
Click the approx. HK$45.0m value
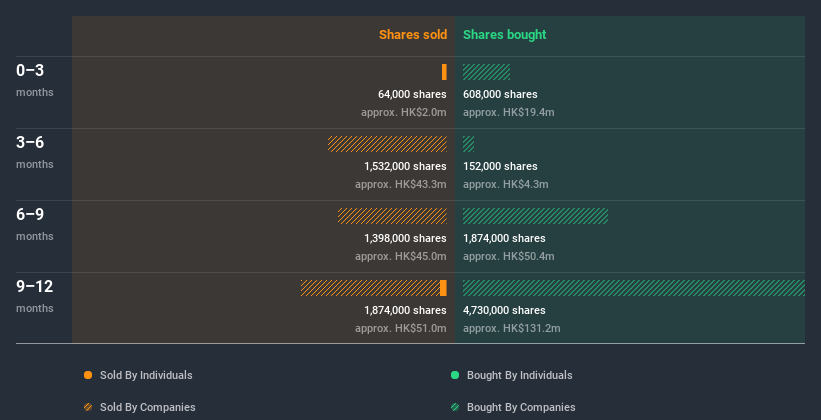tap(401, 257)
